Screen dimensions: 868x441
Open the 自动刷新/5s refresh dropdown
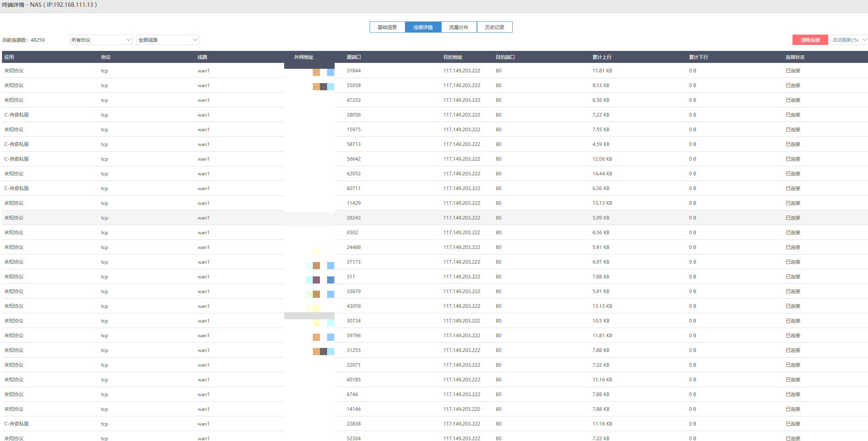click(x=849, y=40)
